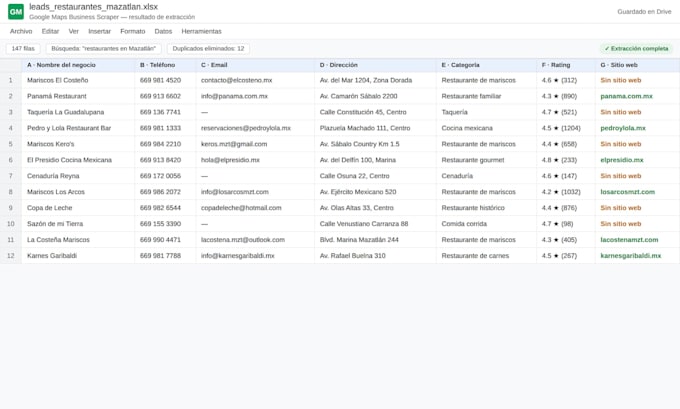Open the pedroylola.mx website link

click(x=623, y=128)
